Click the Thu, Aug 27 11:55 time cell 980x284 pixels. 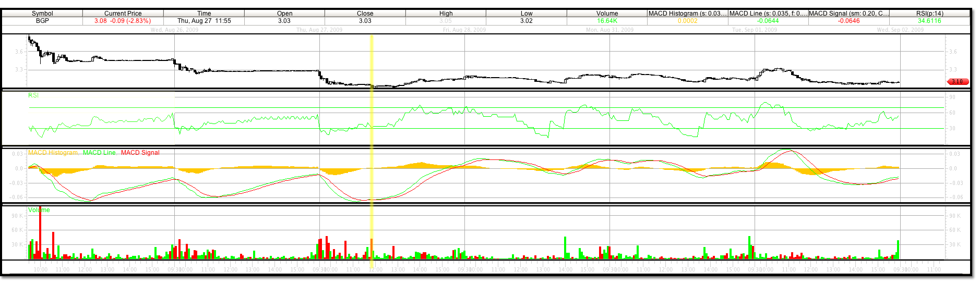coord(204,21)
